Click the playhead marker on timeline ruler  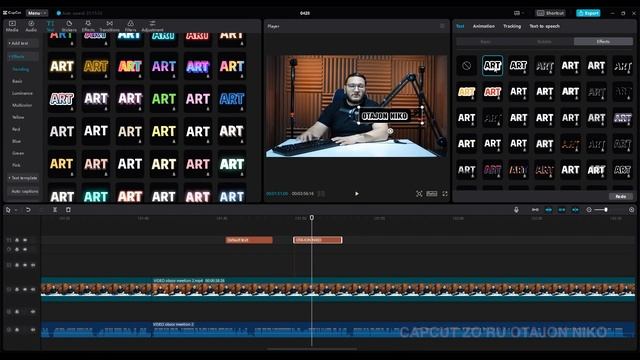(x=312, y=218)
